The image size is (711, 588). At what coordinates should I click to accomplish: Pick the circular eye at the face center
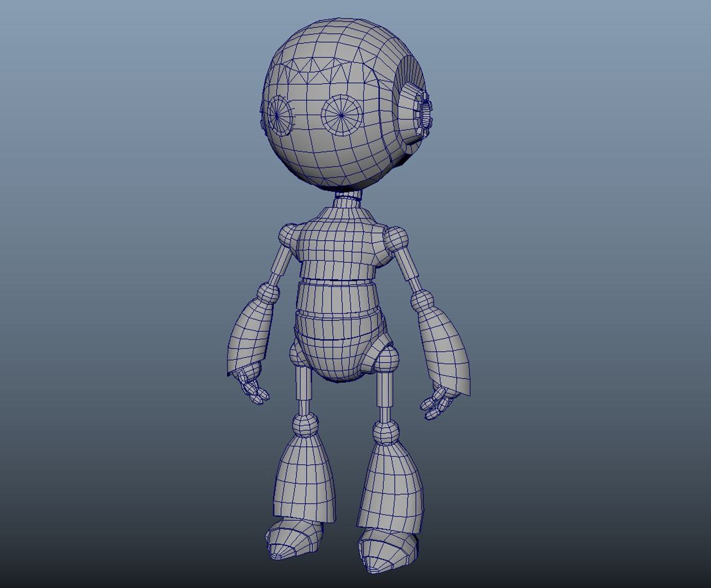[342, 115]
